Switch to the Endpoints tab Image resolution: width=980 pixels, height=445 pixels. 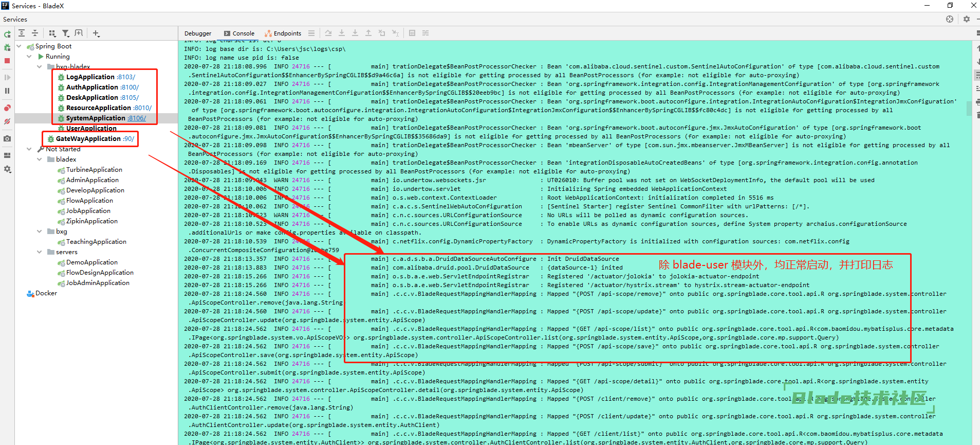(x=283, y=33)
